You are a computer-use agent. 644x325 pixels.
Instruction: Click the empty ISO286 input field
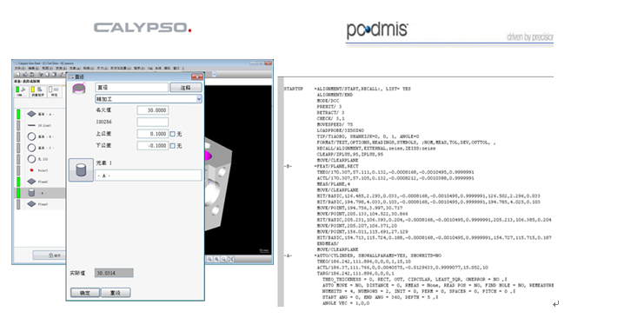pyautogui.click(x=152, y=122)
